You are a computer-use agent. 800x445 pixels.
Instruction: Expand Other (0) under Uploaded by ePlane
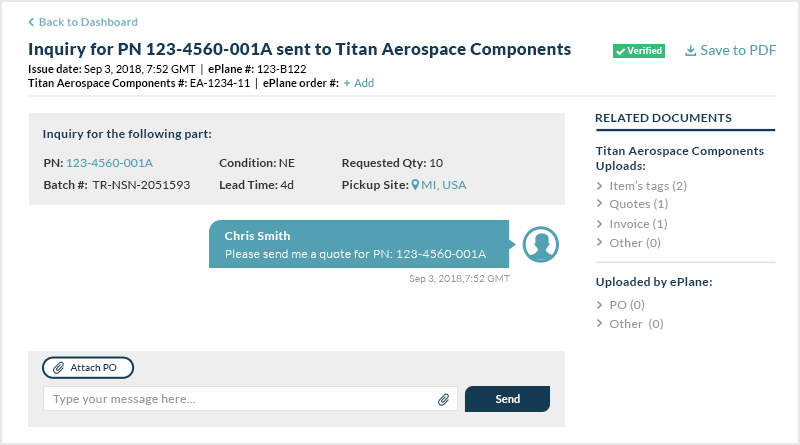(x=630, y=324)
